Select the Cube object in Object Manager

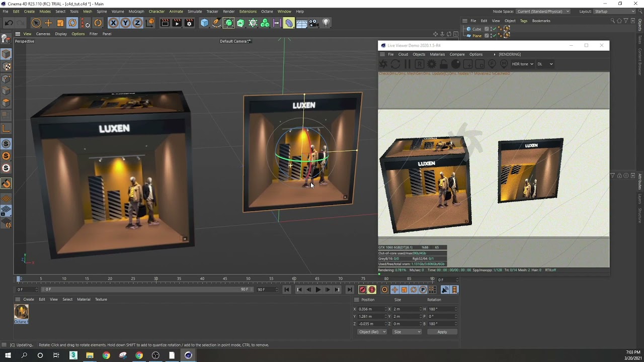pos(476,29)
